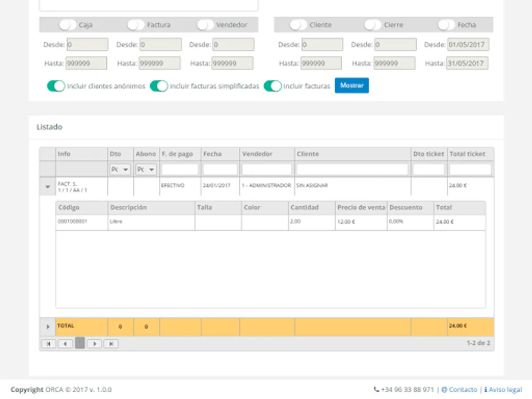
Task: Click the Código detail column header
Action: tap(82, 207)
